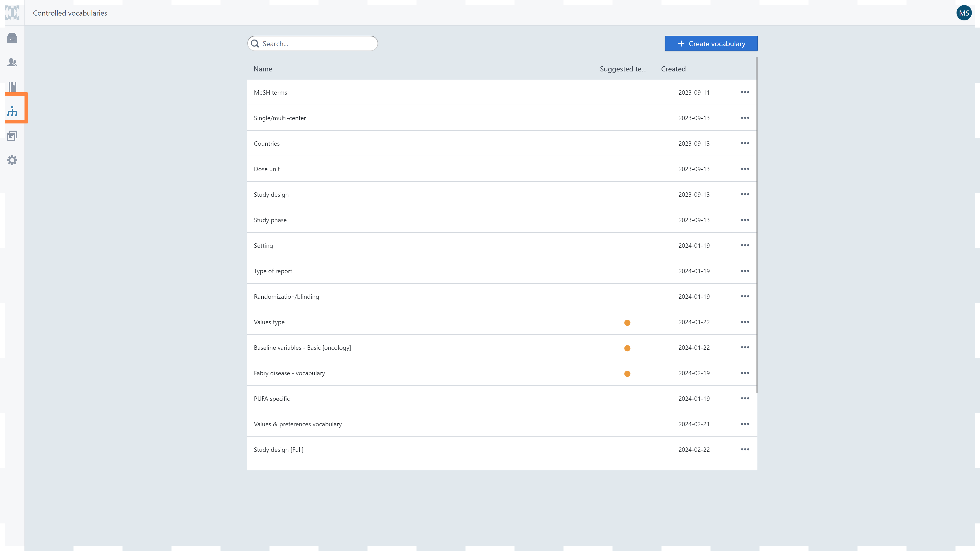Click the books library sidebar icon
Viewport: 980px width, 551px height.
point(12,87)
